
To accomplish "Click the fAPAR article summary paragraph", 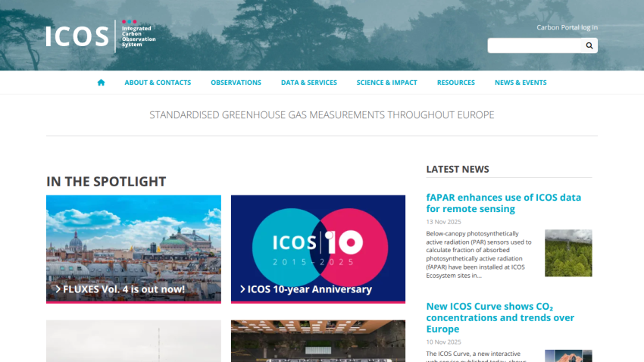I will (x=480, y=254).
